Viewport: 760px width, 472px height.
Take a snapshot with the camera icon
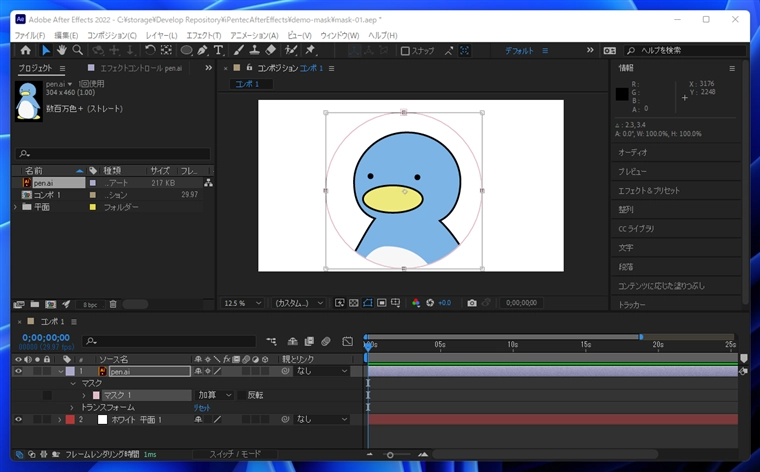coord(472,303)
